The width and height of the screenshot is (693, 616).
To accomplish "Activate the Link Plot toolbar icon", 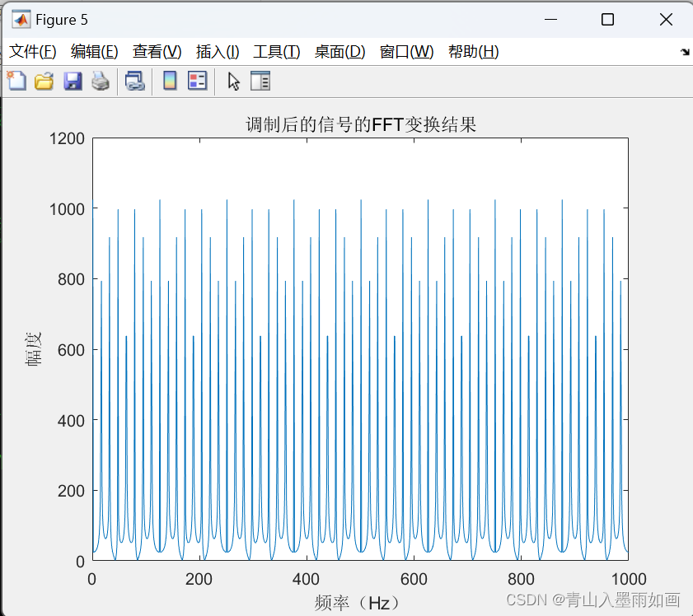I will point(135,80).
